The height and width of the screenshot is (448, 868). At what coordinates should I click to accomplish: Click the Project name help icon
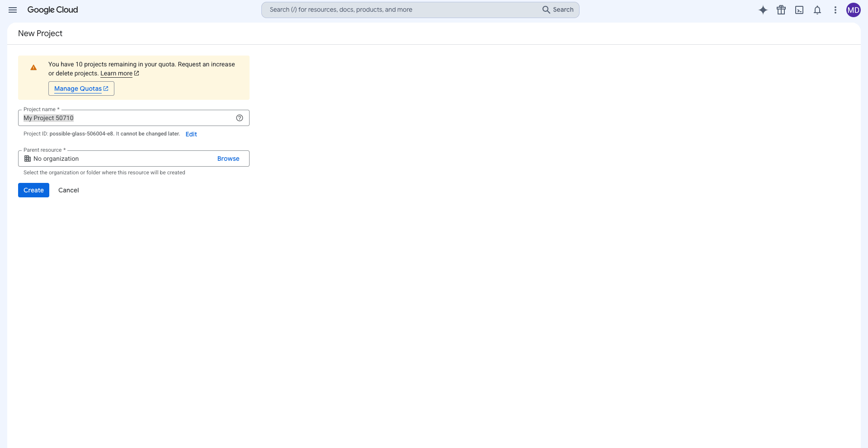tap(240, 118)
